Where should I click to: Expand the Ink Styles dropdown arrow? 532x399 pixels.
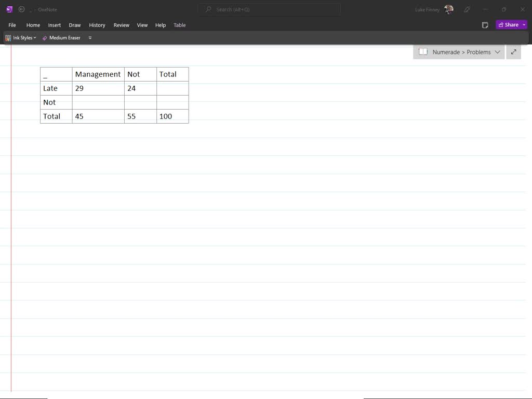pos(35,38)
